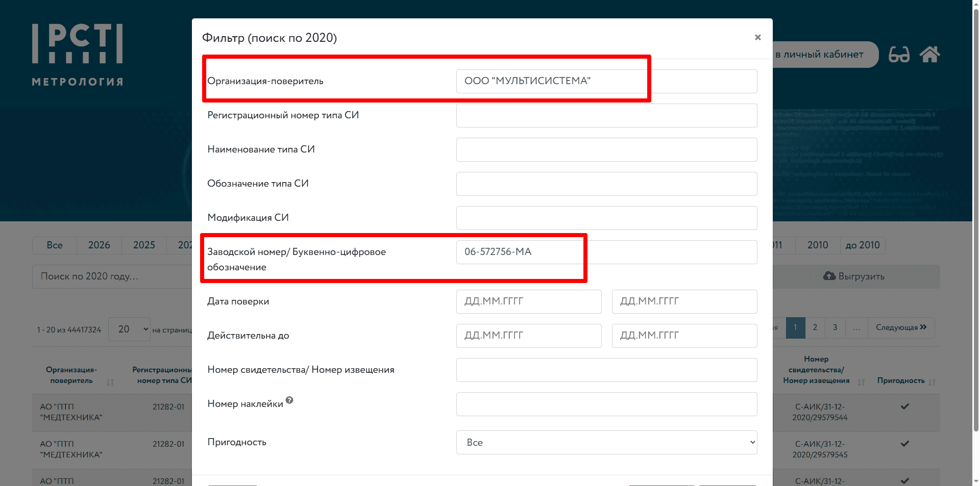Open page 3 in pagination
The height and width of the screenshot is (486, 980).
[x=835, y=327]
